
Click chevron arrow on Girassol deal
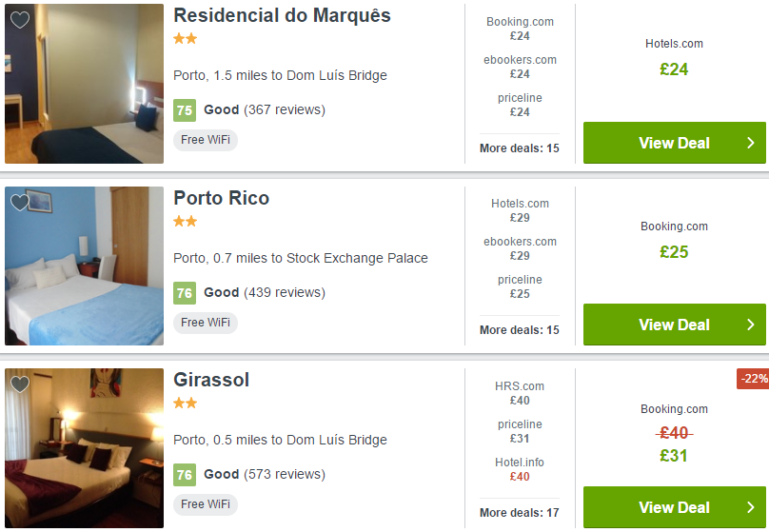750,507
